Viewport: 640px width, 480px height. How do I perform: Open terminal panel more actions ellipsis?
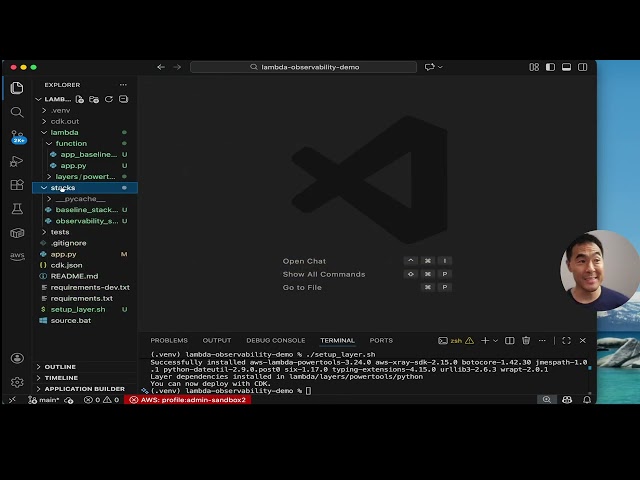point(542,340)
